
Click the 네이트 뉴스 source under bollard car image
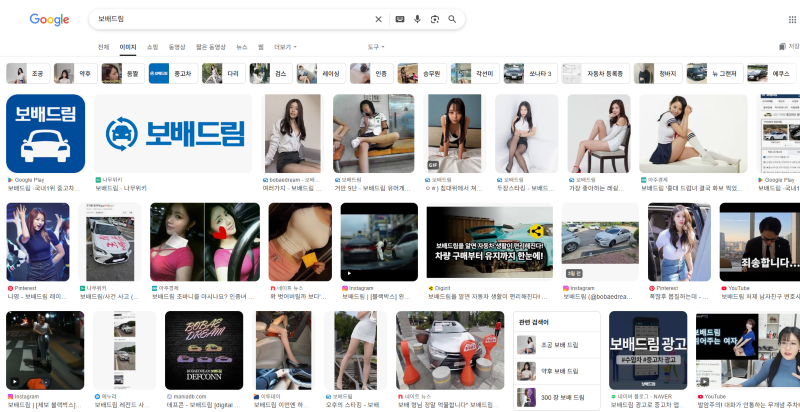pos(414,396)
